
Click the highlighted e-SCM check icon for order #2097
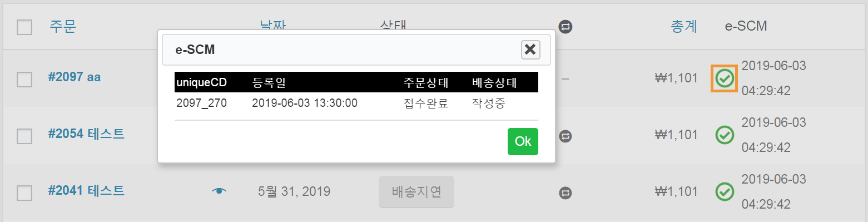click(725, 78)
